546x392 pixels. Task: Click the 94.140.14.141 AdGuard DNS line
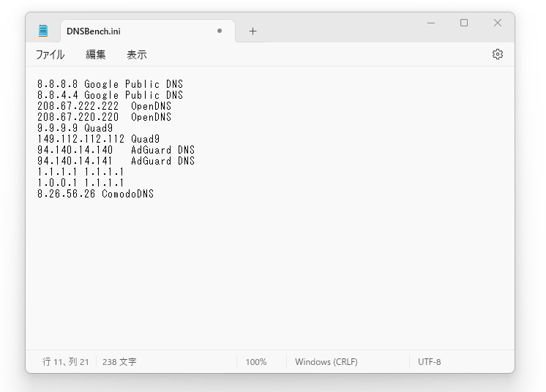116,161
